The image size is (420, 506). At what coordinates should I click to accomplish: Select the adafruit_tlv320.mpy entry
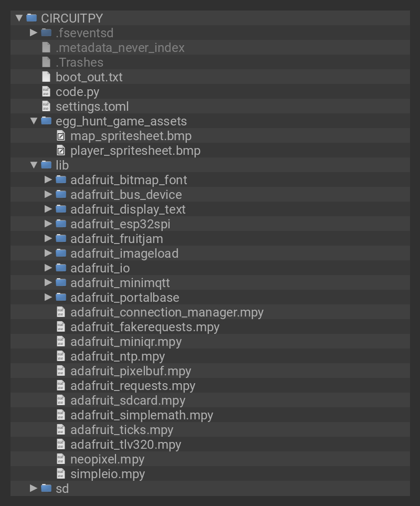click(125, 445)
